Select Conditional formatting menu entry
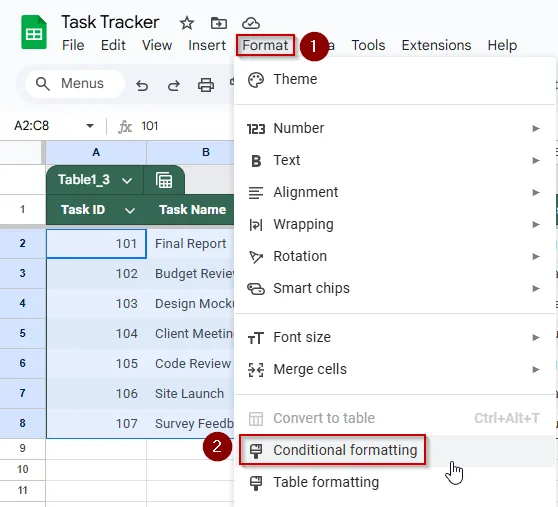The height and width of the screenshot is (507, 558). point(395,450)
